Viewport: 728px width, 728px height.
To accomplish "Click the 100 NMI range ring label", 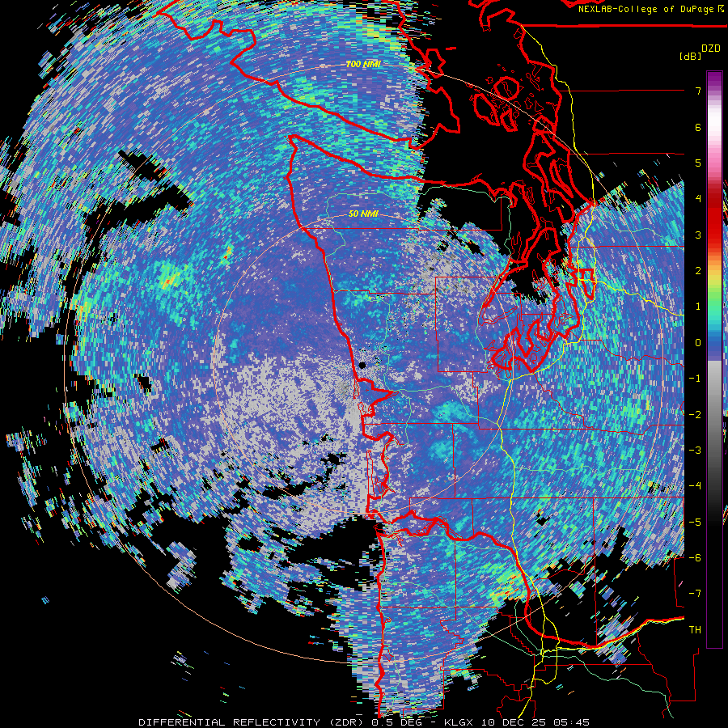I will tap(363, 64).
